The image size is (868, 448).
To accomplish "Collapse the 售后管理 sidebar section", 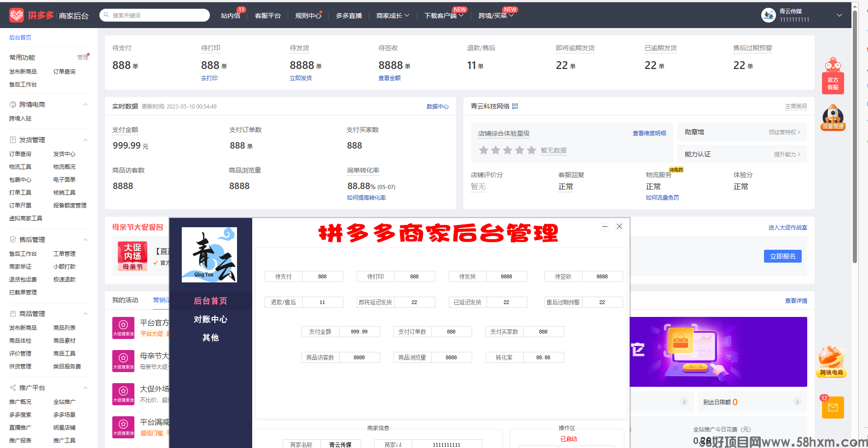I will (86, 240).
